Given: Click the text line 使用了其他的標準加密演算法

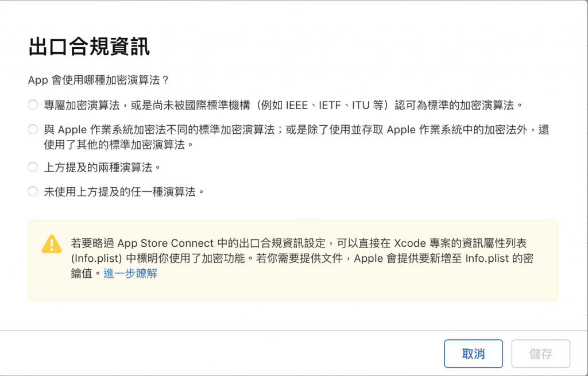Looking at the screenshot, I should pos(118,145).
